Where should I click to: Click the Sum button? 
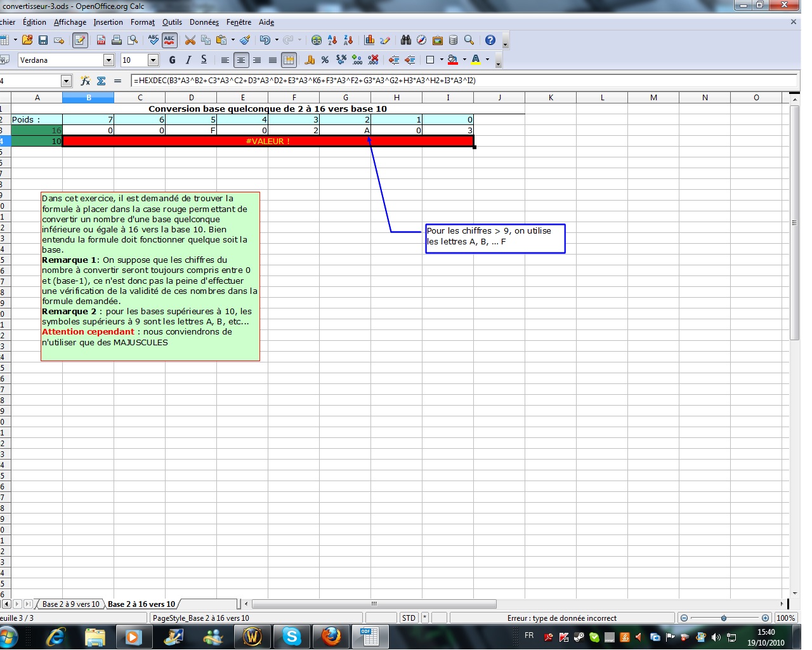(x=101, y=81)
